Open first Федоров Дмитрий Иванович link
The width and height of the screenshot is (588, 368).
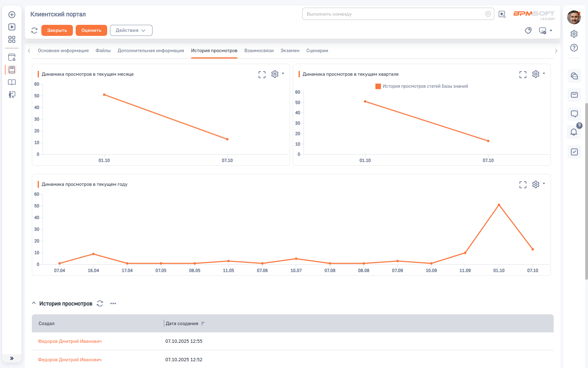coord(70,341)
